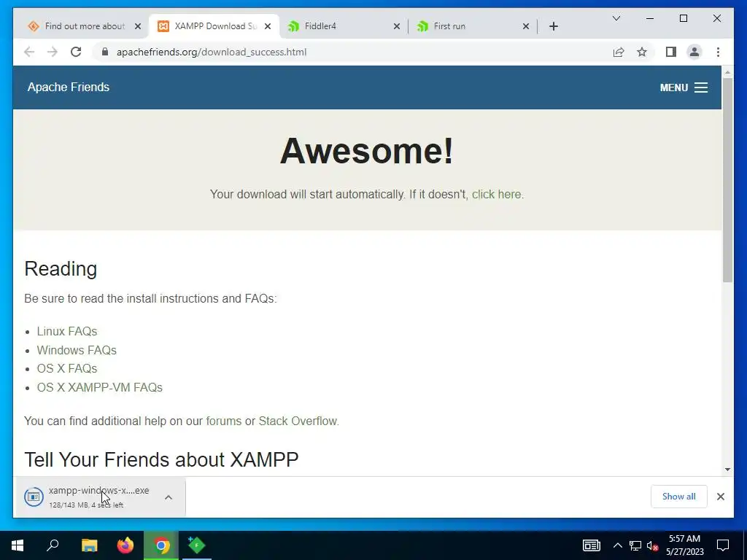
Task: Visit the Stack Overflow link
Action: coord(298,421)
